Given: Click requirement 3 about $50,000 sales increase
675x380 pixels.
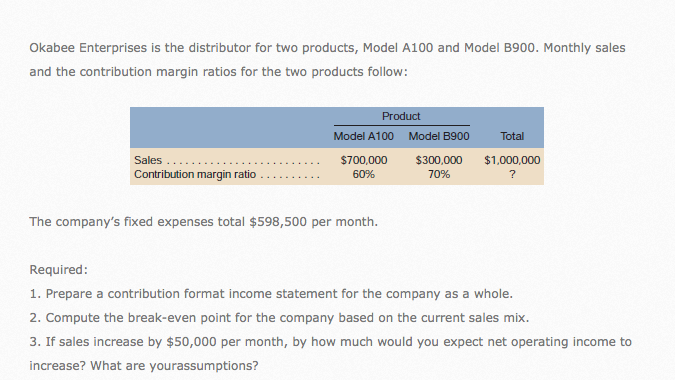Looking at the screenshot, I should (331, 354).
